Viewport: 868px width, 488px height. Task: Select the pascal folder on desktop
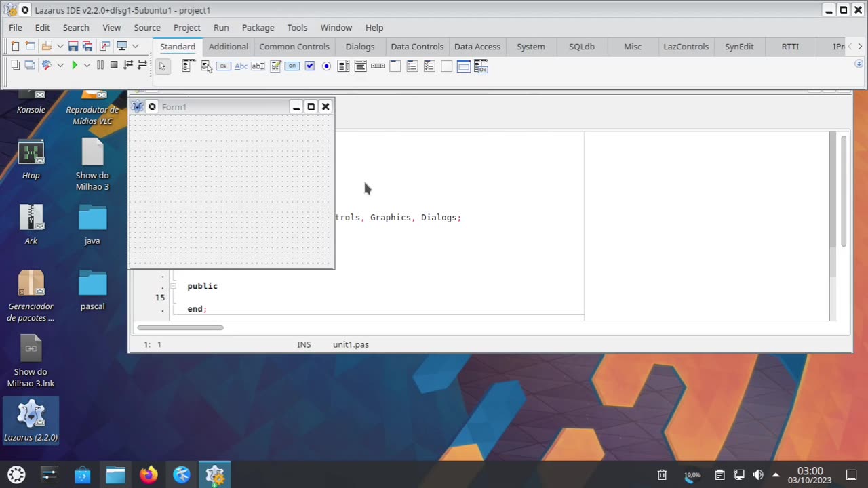tap(92, 290)
